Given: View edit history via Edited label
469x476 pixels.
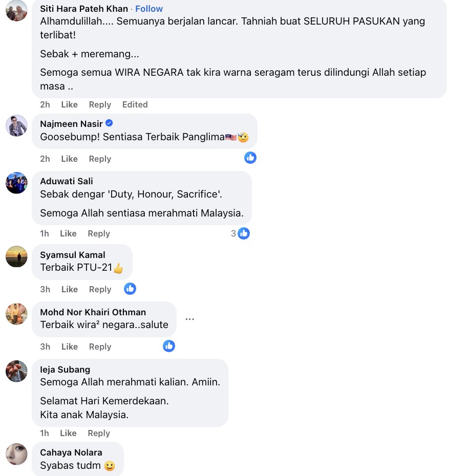Looking at the screenshot, I should pos(135,104).
